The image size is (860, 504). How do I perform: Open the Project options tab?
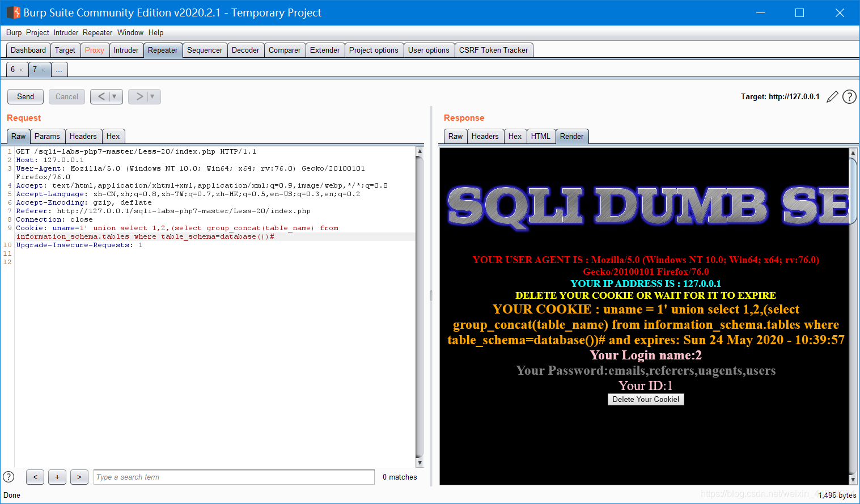click(374, 50)
